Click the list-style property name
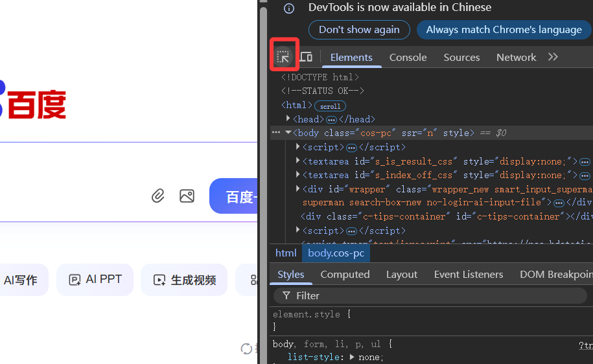Screen dimensions: 593x364 [x=315, y=357]
